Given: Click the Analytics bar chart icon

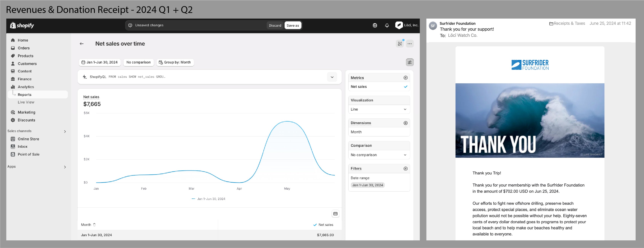Looking at the screenshot, I should point(13,87).
